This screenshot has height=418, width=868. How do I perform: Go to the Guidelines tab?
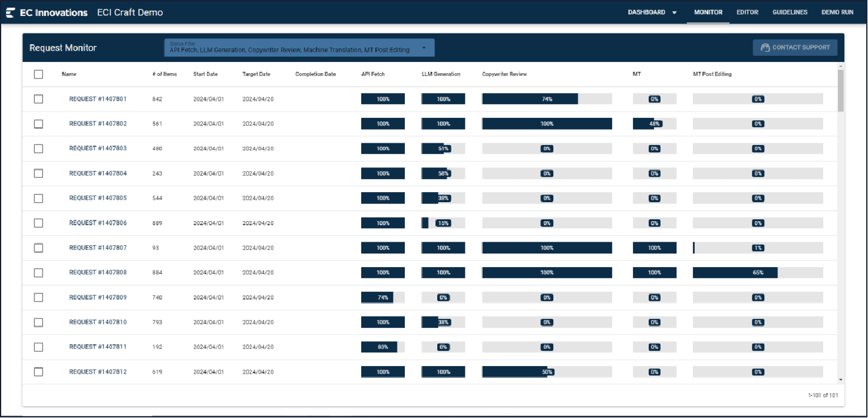[x=790, y=12]
